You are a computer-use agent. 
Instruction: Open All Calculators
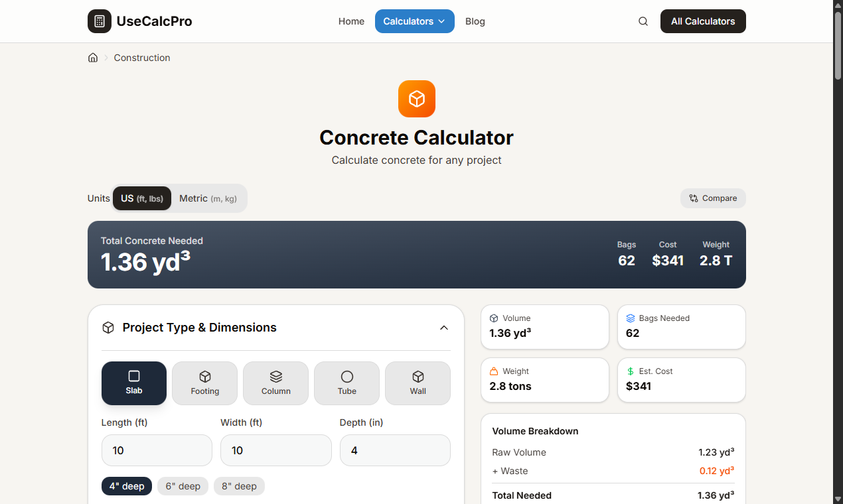[x=702, y=21]
